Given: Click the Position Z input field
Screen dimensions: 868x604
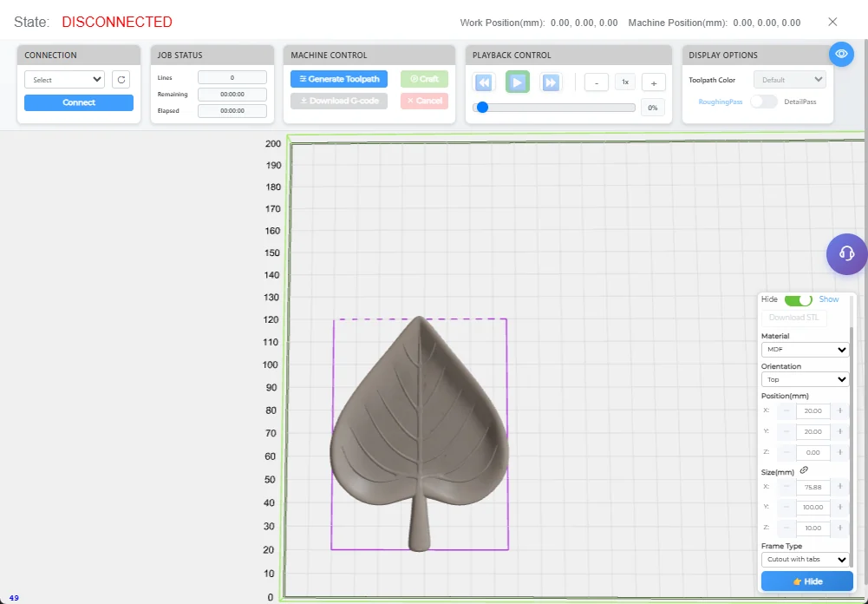Looking at the screenshot, I should pyautogui.click(x=813, y=452).
